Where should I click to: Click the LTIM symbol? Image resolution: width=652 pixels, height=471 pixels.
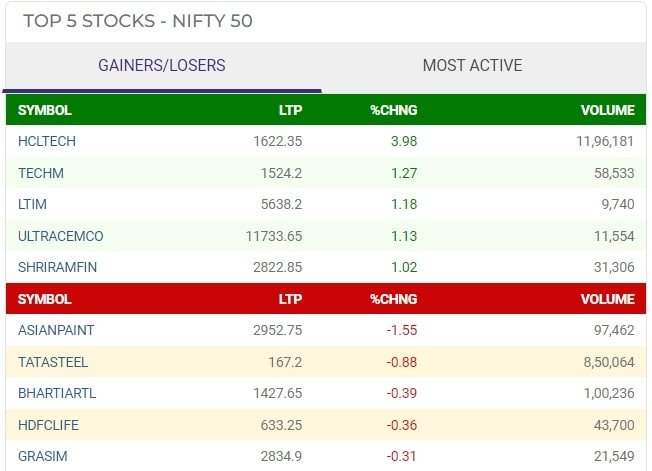(x=33, y=204)
